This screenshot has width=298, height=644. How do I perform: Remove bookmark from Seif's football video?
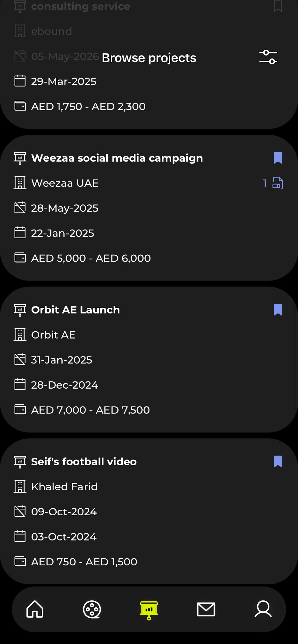click(x=278, y=461)
